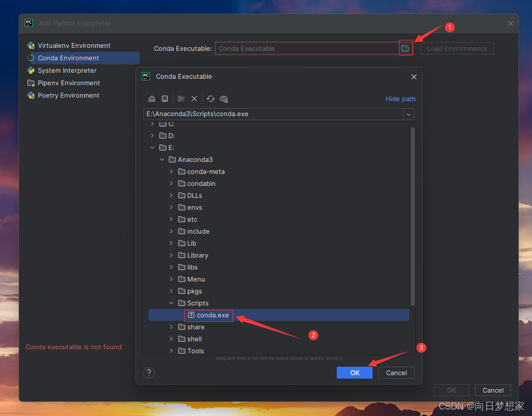This screenshot has width=532, height=416.
Task: Collapse the Anaconda3 folder
Action: pyautogui.click(x=162, y=159)
